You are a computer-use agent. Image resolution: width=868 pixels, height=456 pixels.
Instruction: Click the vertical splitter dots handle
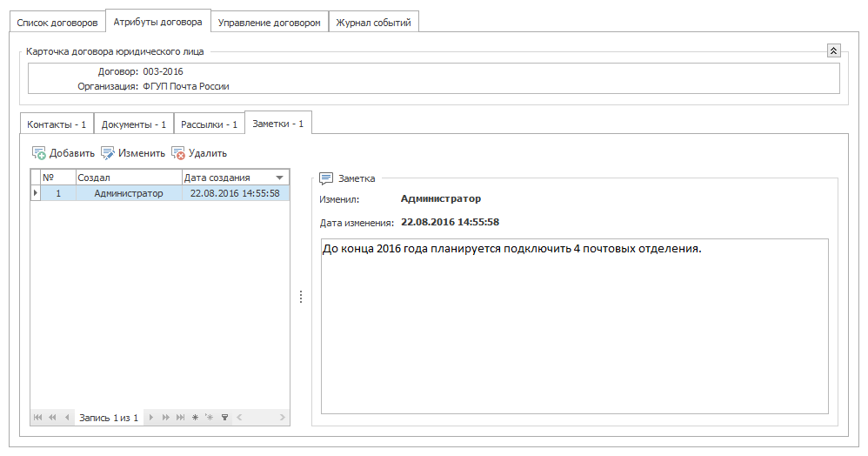(x=301, y=297)
